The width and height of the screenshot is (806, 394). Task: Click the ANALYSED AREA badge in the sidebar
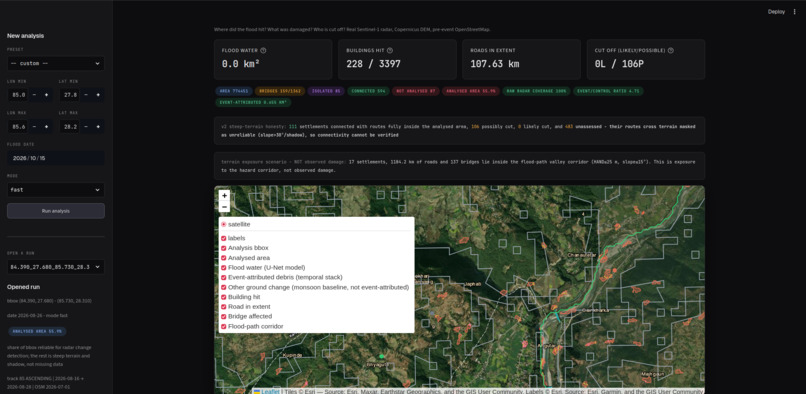click(37, 331)
